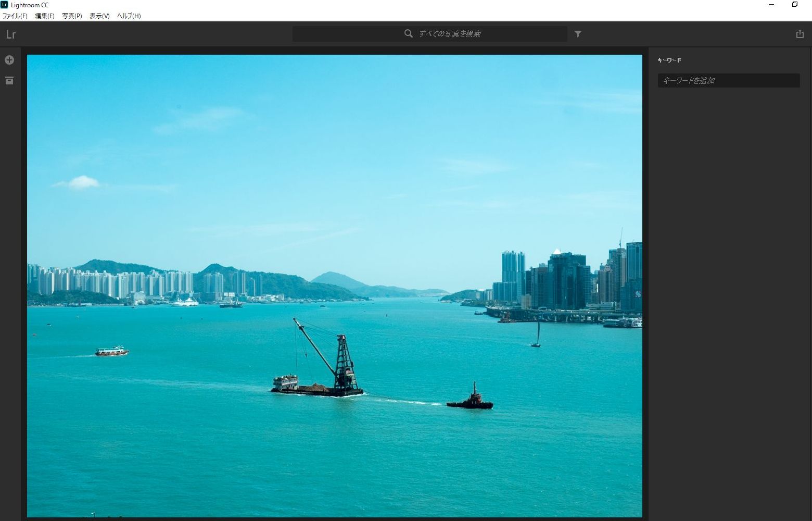Viewport: 812px width, 521px height.
Task: Click the Lightroom CC icon in the title bar
Action: 5,5
